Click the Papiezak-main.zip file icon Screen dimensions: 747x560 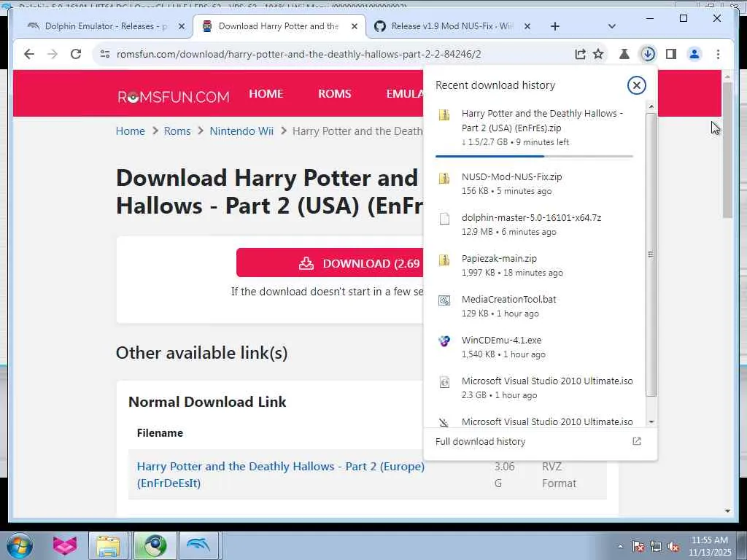tap(444, 260)
